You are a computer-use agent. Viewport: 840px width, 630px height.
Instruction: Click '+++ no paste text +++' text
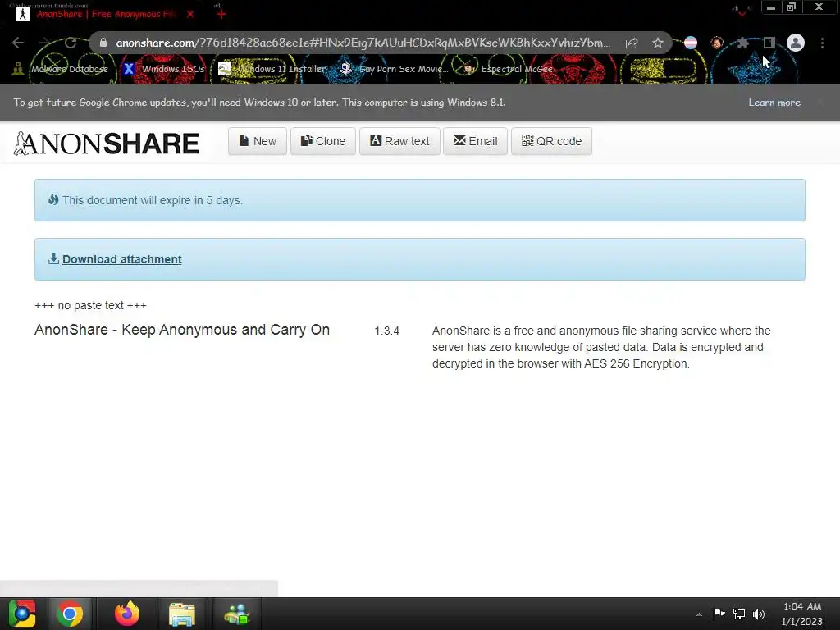90,305
